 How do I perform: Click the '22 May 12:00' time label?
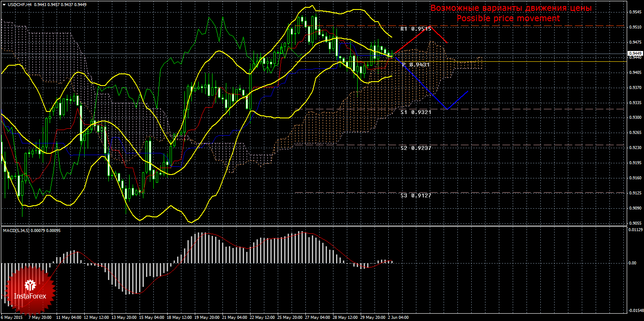pos(262,317)
